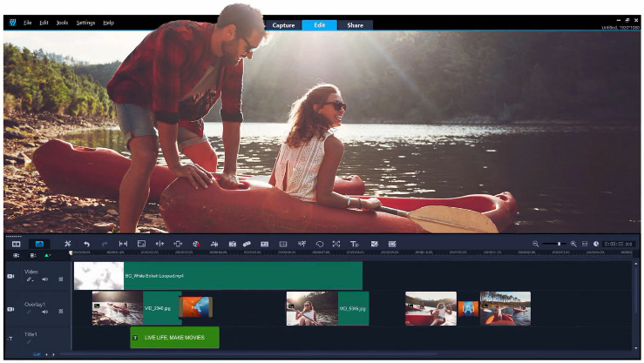Open the title text tool icon in toolbar

tap(354, 245)
